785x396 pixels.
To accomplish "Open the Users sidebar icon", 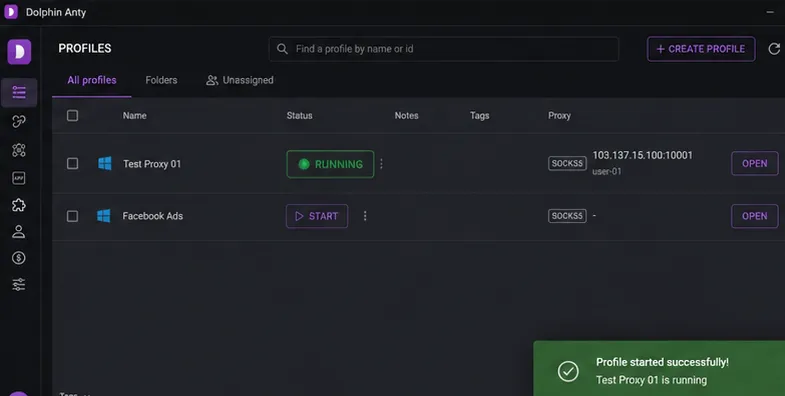I will 19,231.
